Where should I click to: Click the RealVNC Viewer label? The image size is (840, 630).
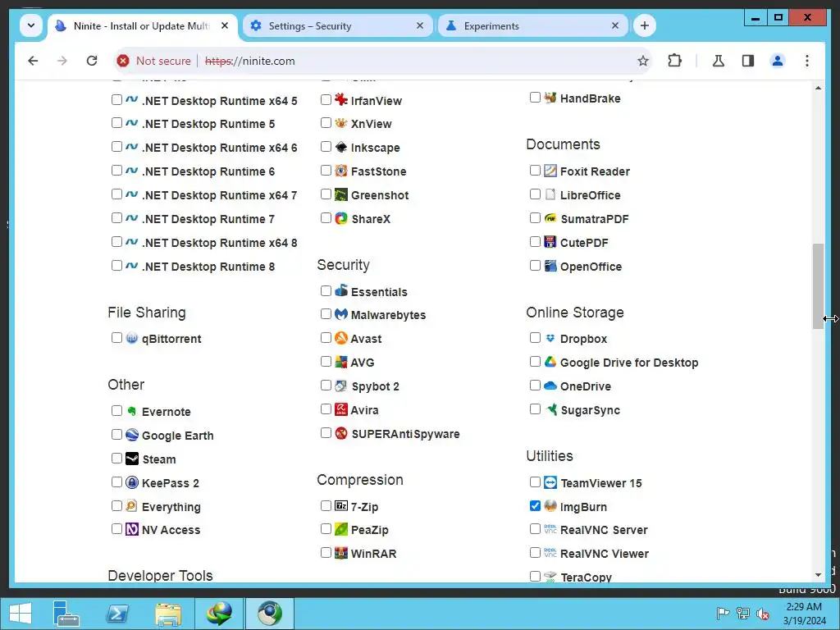[x=605, y=554]
